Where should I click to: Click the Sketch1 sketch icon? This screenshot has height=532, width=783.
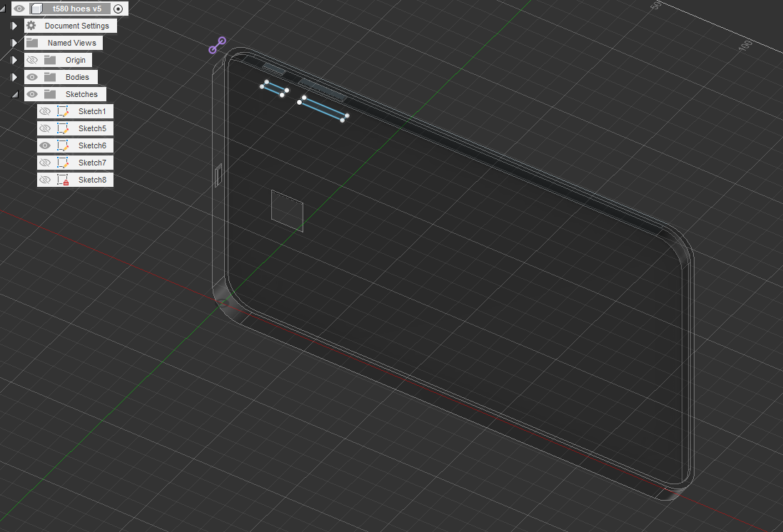[63, 111]
